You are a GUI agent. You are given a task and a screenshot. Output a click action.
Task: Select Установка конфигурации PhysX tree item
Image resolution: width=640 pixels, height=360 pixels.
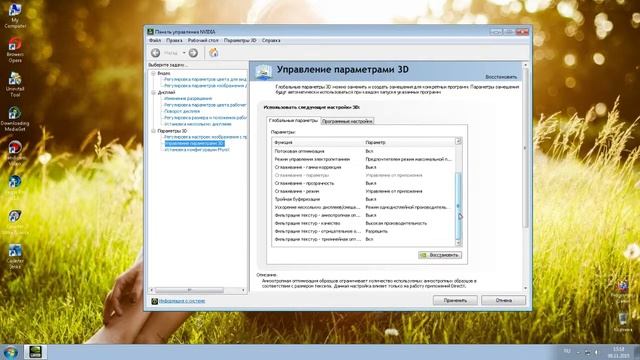coord(197,150)
